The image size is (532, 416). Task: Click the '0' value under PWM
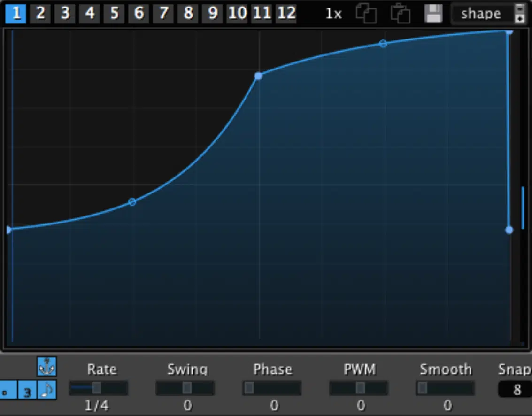tap(361, 406)
